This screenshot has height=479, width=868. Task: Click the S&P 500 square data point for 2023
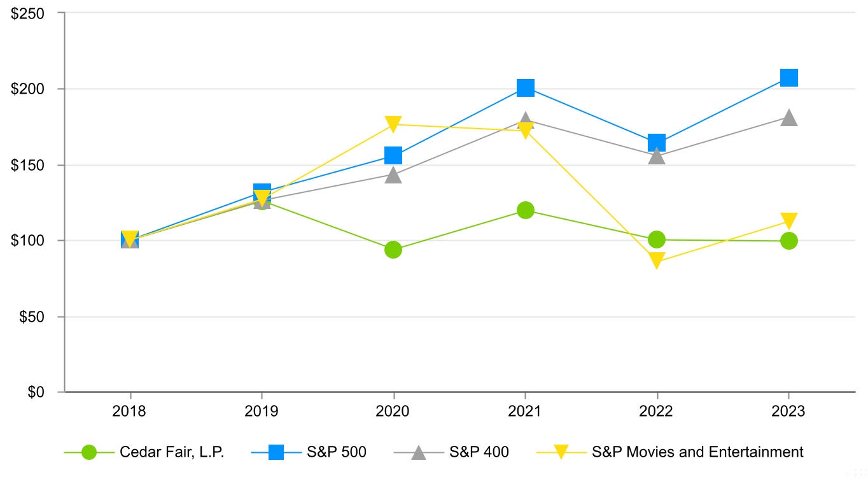click(x=789, y=78)
